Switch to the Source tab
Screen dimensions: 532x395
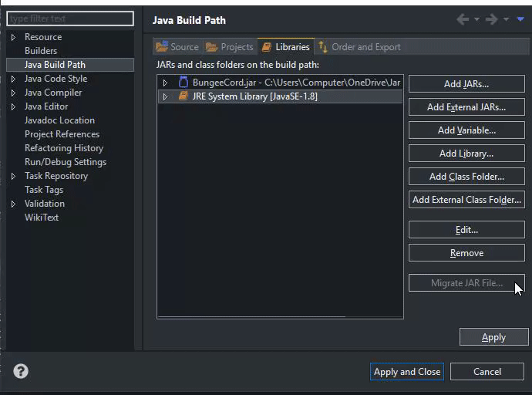(177, 46)
